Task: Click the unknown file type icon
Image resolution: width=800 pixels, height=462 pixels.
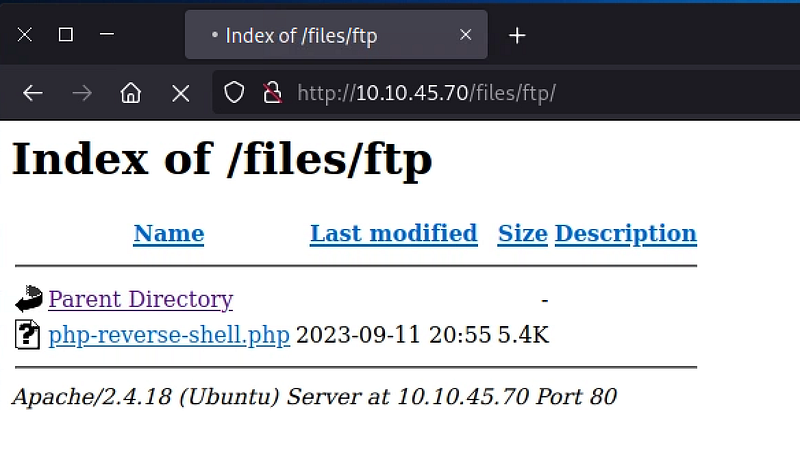Action: point(28,335)
